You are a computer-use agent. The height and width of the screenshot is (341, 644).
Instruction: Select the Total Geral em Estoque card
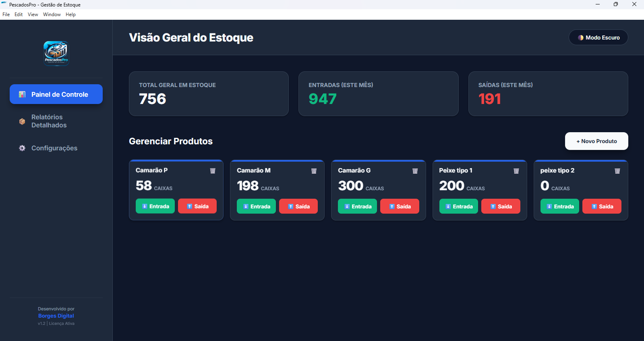209,94
